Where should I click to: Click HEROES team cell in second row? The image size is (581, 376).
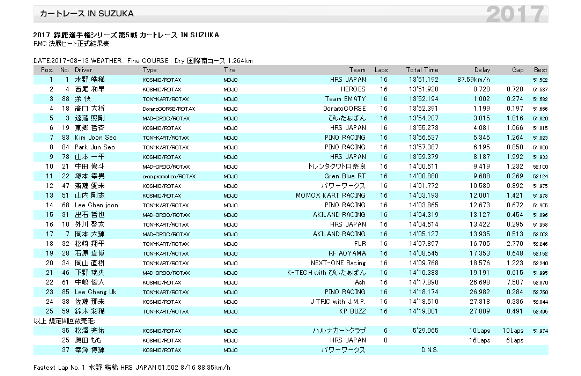click(353, 89)
